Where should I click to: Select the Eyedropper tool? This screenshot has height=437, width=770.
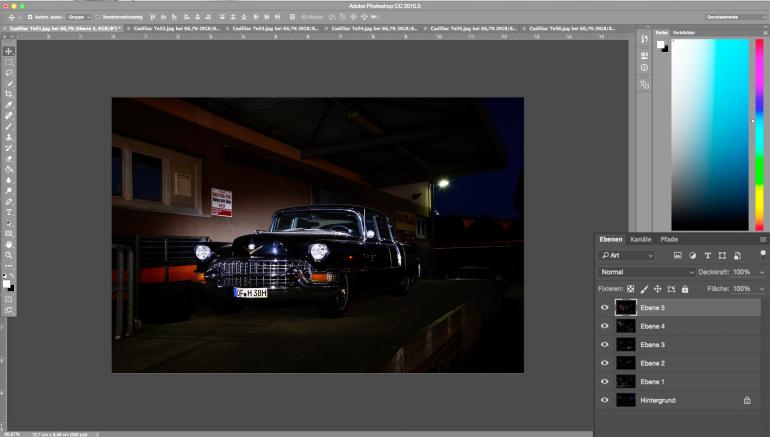(x=9, y=105)
